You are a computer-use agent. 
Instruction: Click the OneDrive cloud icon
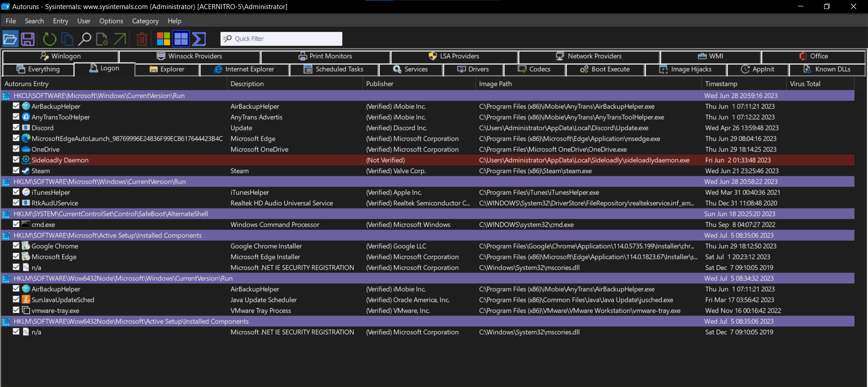26,149
